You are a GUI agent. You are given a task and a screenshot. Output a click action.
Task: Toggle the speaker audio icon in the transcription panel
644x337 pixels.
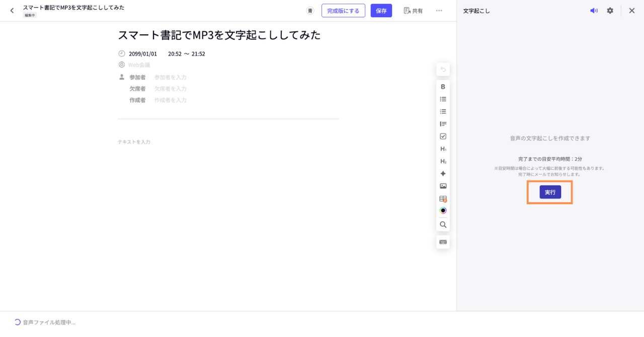(594, 11)
